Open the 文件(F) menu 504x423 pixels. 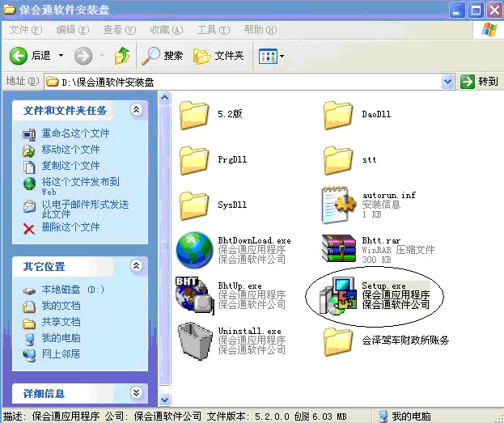pos(26,30)
